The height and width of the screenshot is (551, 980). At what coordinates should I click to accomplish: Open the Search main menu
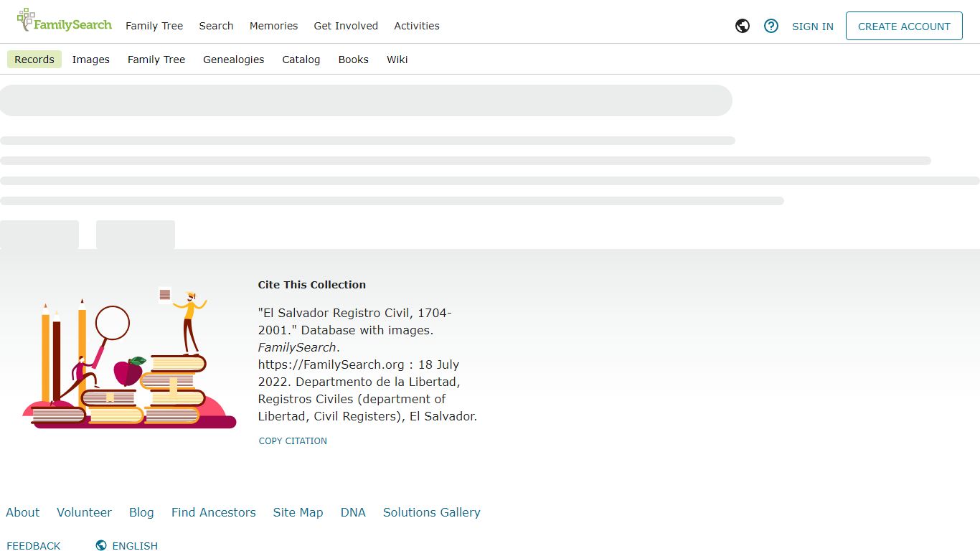(216, 26)
